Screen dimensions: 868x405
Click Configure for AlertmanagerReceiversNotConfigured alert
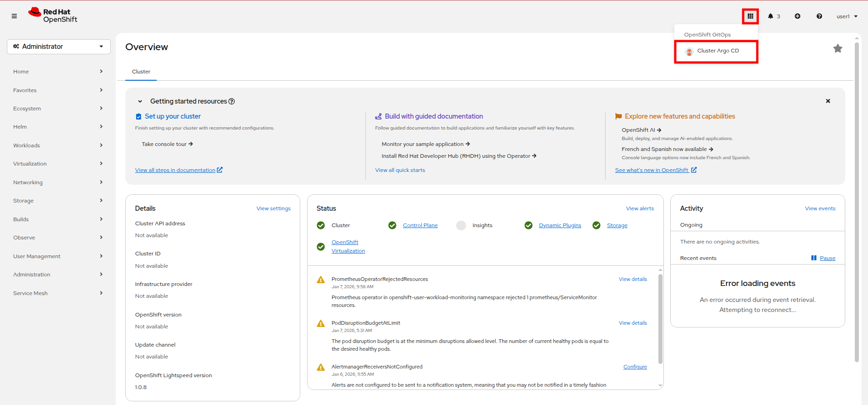tap(635, 367)
